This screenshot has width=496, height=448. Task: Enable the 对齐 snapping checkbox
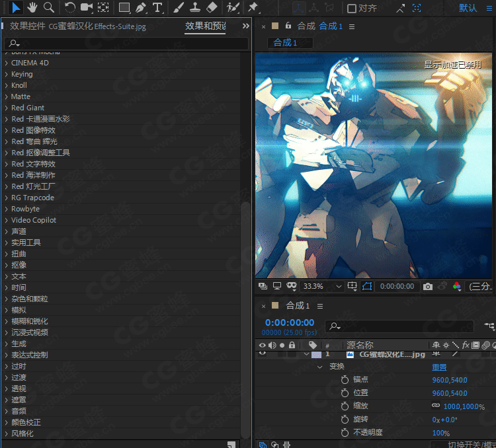tap(351, 8)
